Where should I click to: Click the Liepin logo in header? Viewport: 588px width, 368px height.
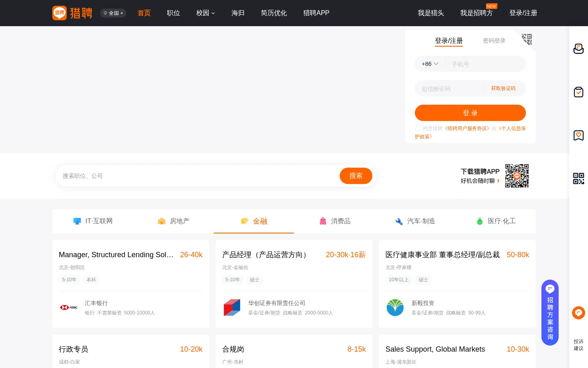(72, 13)
